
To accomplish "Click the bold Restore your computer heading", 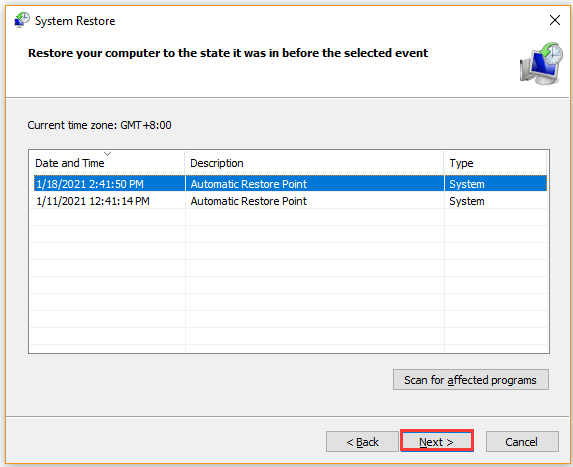I will click(x=228, y=53).
